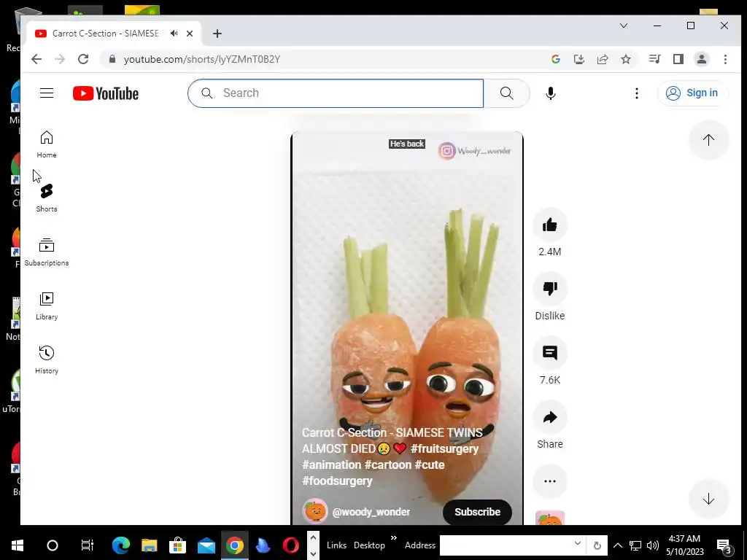747x560 pixels.
Task: Close the Carrot C-Section tab
Action: click(x=190, y=34)
